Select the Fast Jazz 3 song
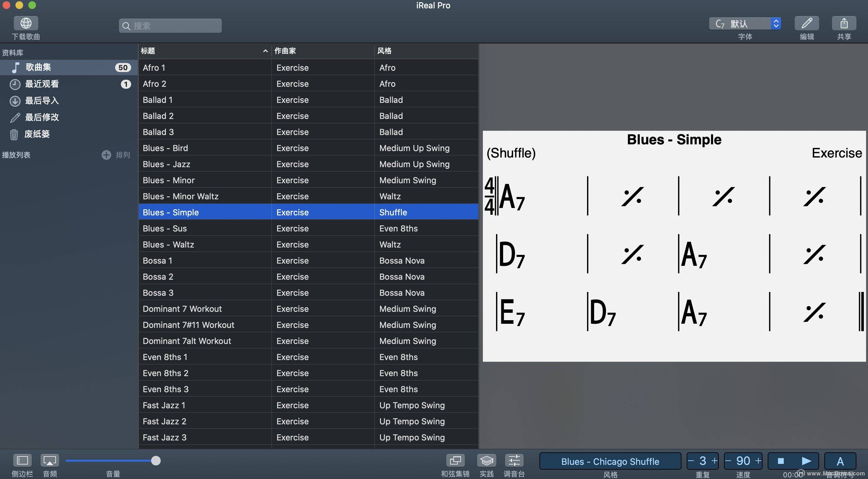 [x=308, y=438]
